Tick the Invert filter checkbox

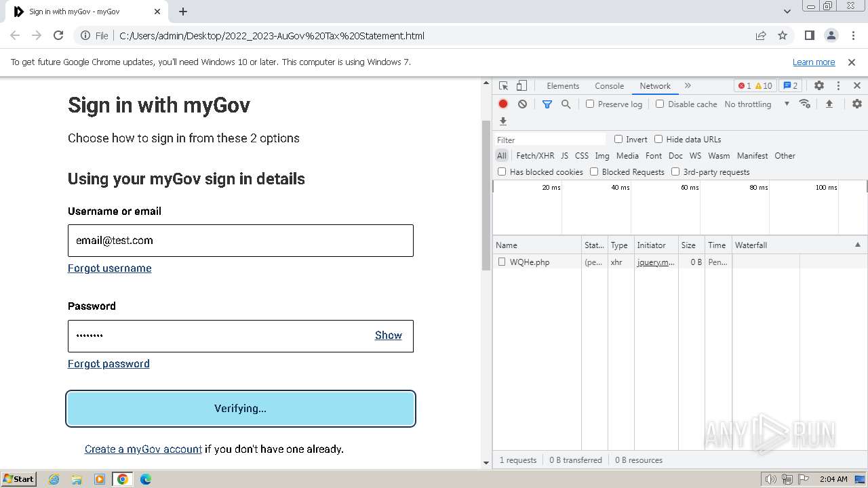pos(618,139)
